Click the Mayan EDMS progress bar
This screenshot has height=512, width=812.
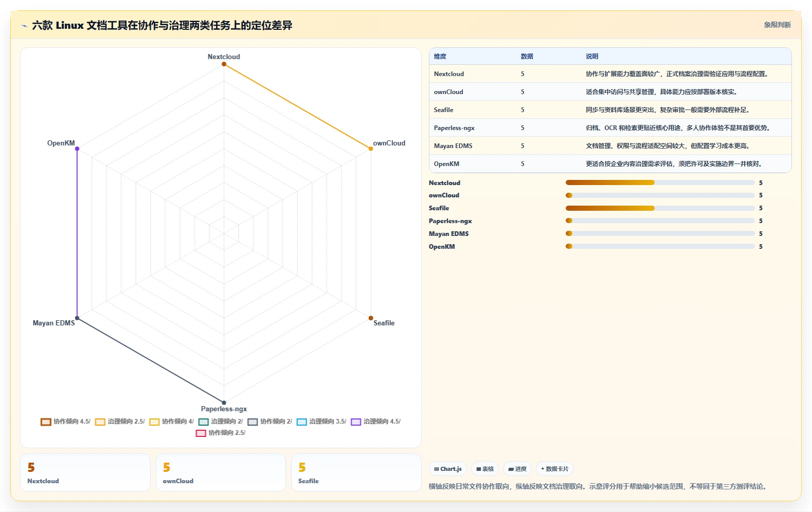(660, 233)
